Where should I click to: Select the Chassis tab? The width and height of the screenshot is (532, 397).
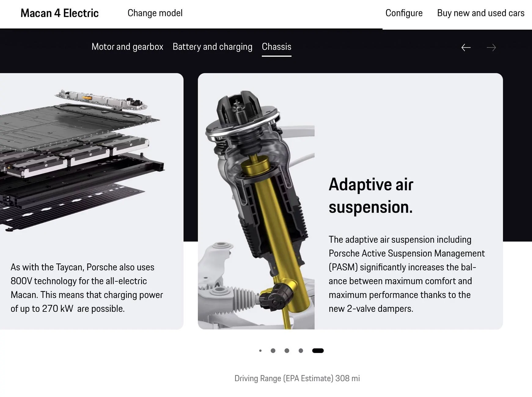pos(276,47)
